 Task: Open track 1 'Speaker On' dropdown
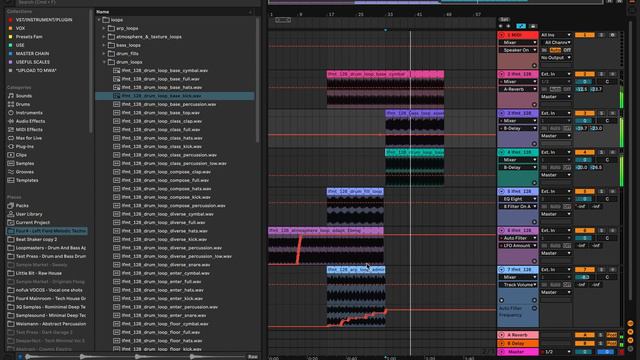click(518, 50)
